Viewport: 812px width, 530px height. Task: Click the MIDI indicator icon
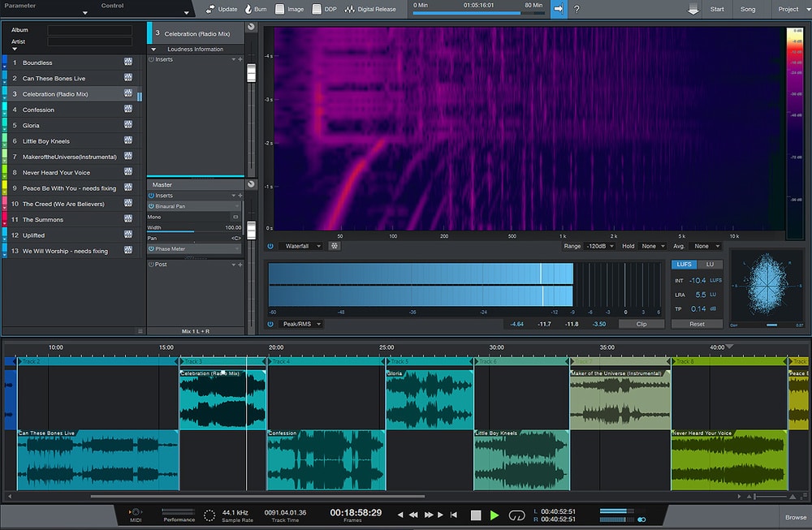(x=135, y=512)
